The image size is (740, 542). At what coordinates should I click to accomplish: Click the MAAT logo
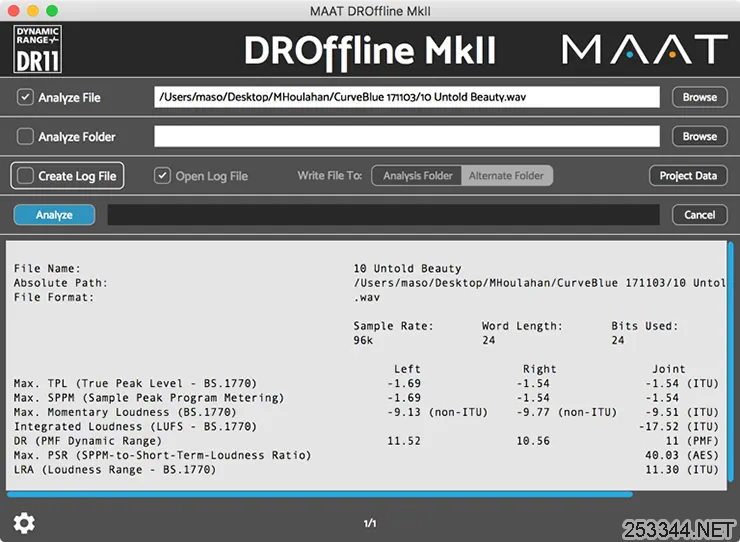[x=645, y=49]
